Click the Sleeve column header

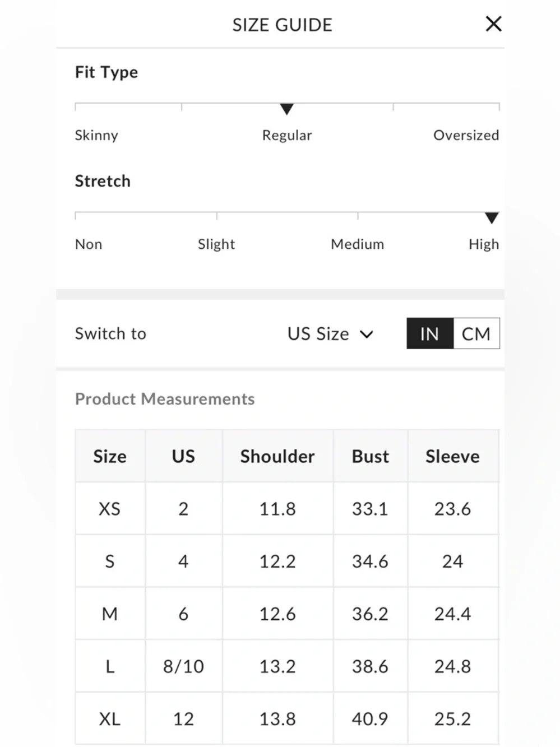click(452, 456)
